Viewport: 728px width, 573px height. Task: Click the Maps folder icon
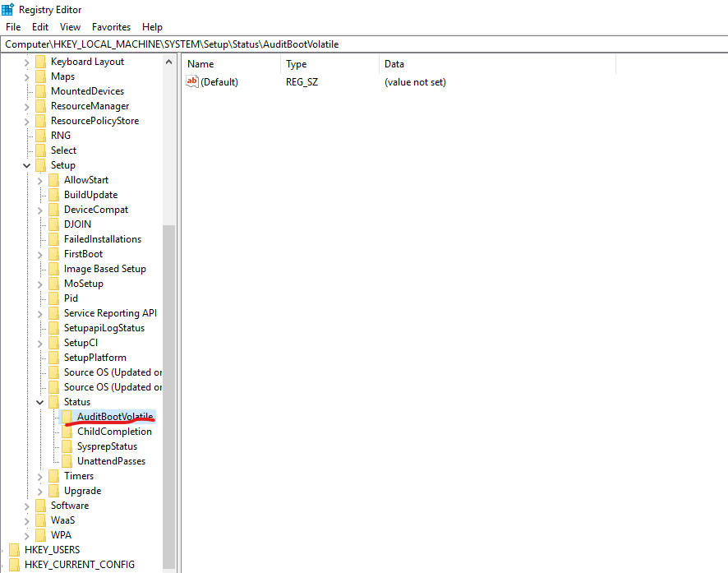pyautogui.click(x=41, y=76)
